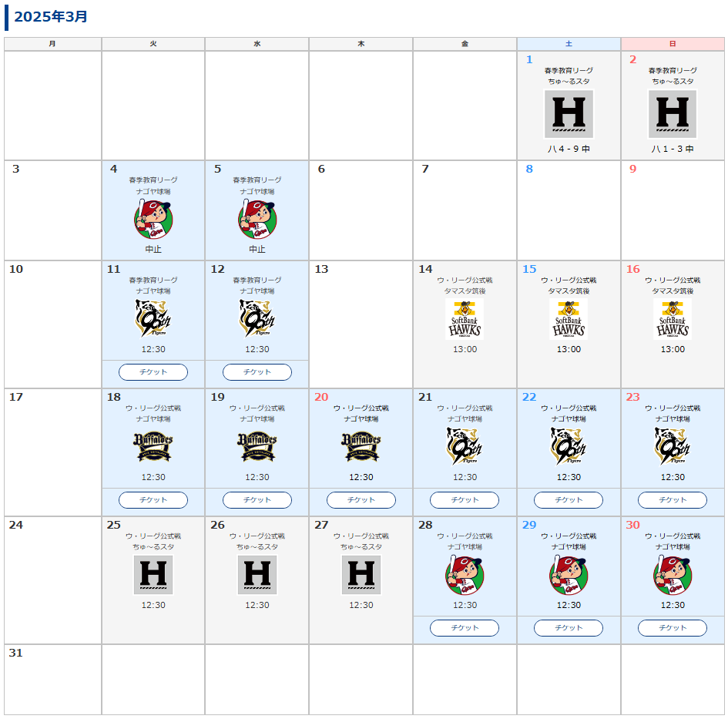Click the H team logo on March 1
Screen dimensions: 728x719
[569, 114]
